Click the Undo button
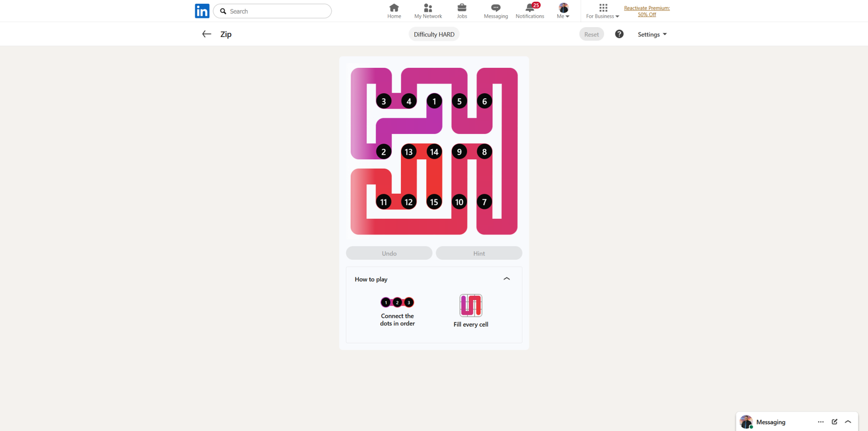Screen dimensions: 868x431 (389, 253)
